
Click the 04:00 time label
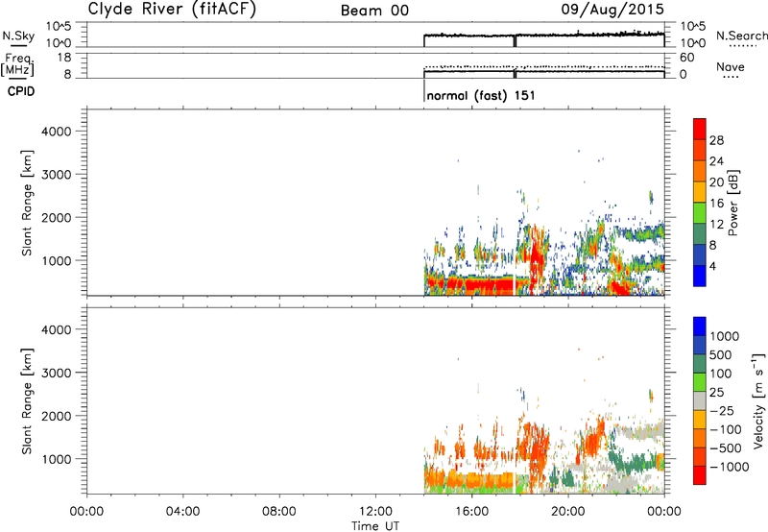182,512
